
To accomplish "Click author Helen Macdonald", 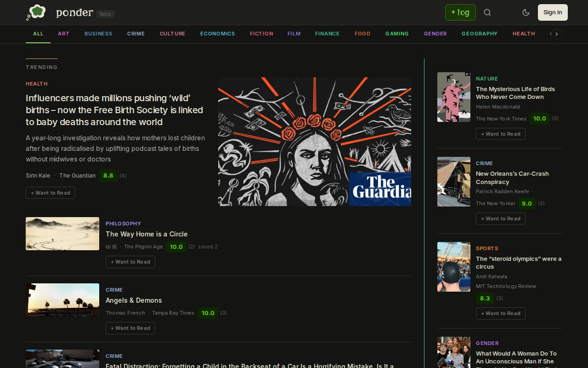I will pos(498,107).
